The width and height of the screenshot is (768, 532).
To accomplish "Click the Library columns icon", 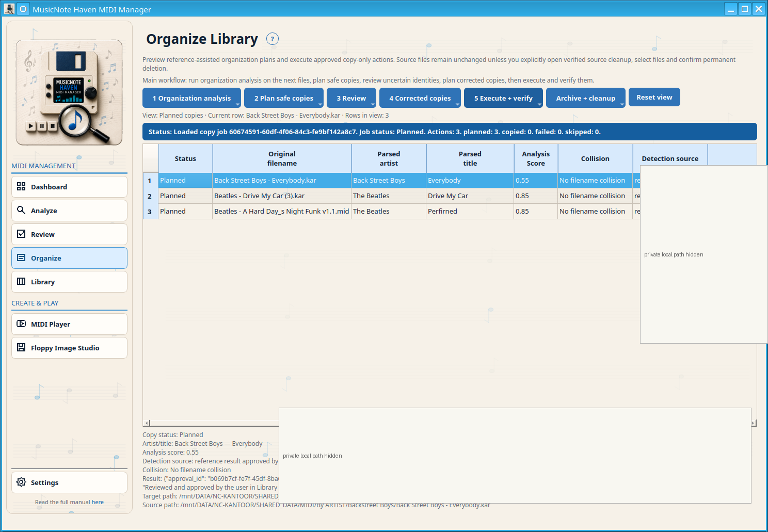I will (21, 281).
